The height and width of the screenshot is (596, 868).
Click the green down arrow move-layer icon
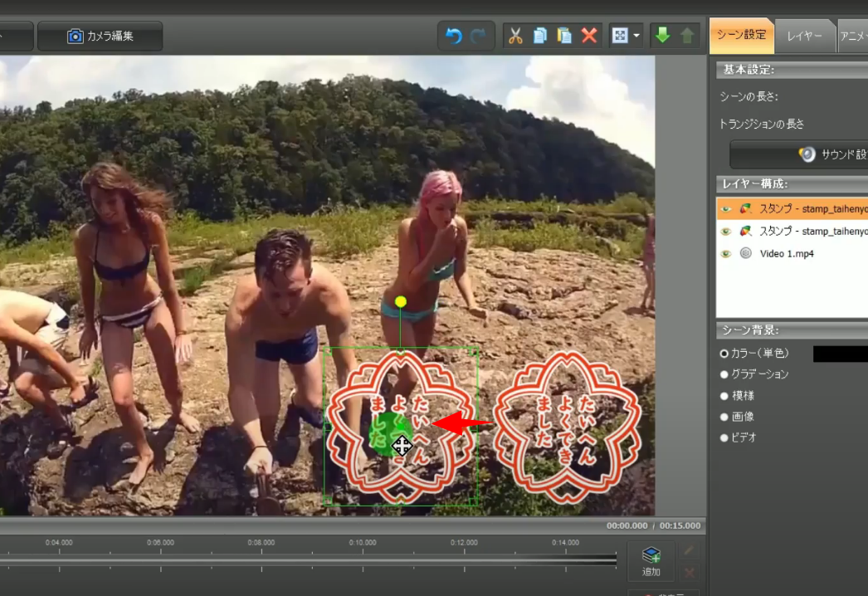[662, 37]
